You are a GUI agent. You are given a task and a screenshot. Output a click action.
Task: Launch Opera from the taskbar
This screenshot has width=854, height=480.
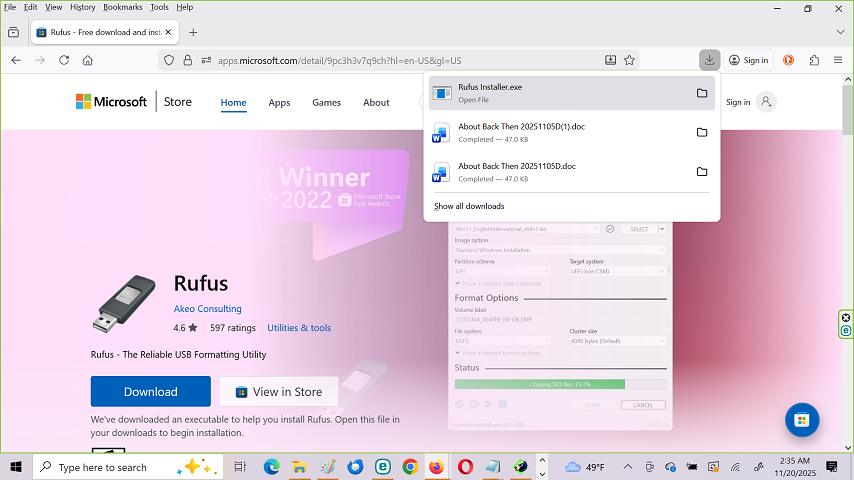click(x=466, y=467)
